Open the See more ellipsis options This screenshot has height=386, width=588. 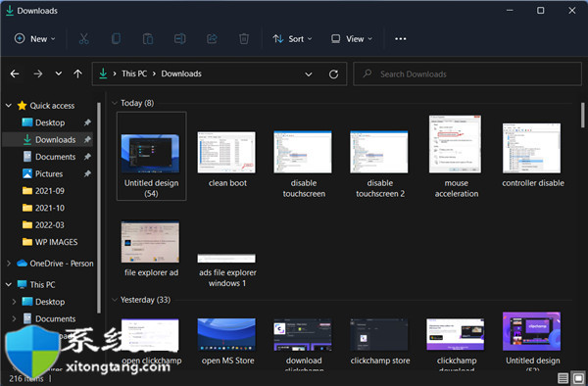point(400,38)
